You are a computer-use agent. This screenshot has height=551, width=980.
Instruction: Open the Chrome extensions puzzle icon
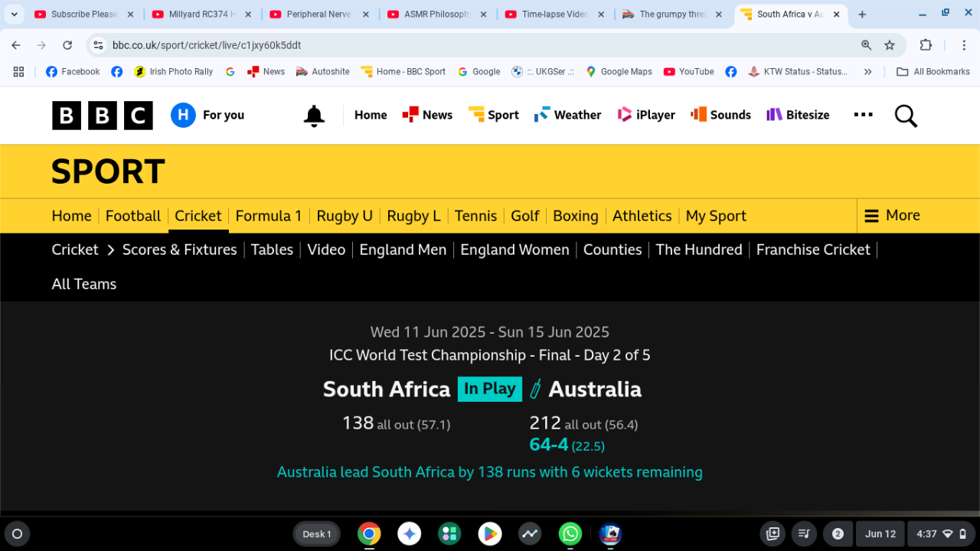(x=926, y=45)
